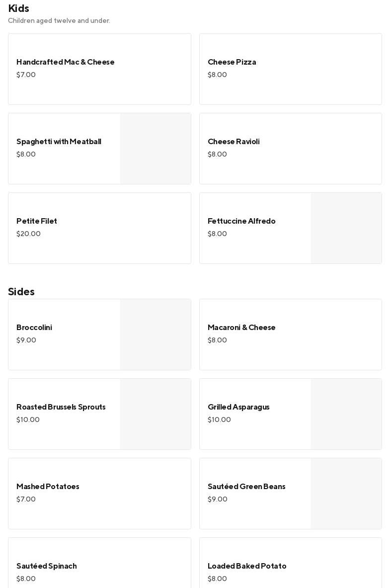Image resolution: width=390 pixels, height=588 pixels.
Task: Click the Spaghetti with Meatball title
Action: point(59,141)
